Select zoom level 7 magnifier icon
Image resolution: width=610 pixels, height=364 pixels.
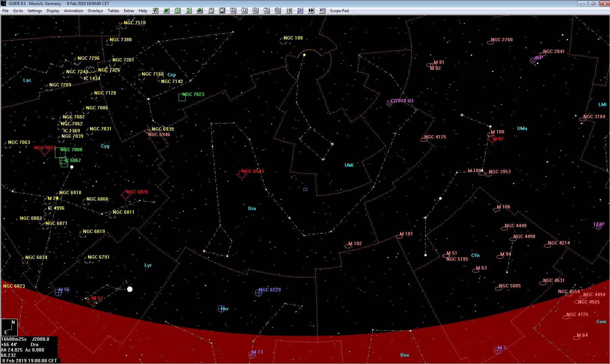point(267,10)
